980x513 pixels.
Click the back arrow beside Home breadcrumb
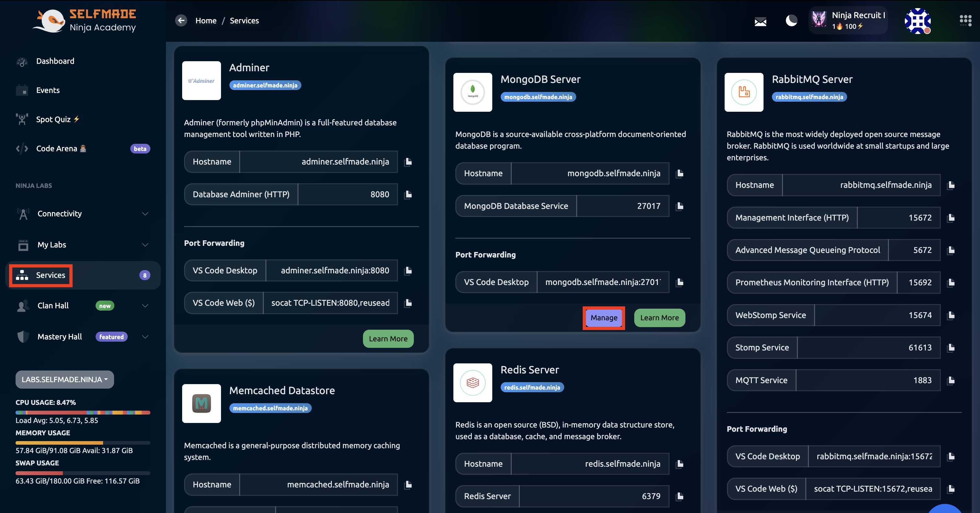point(181,20)
